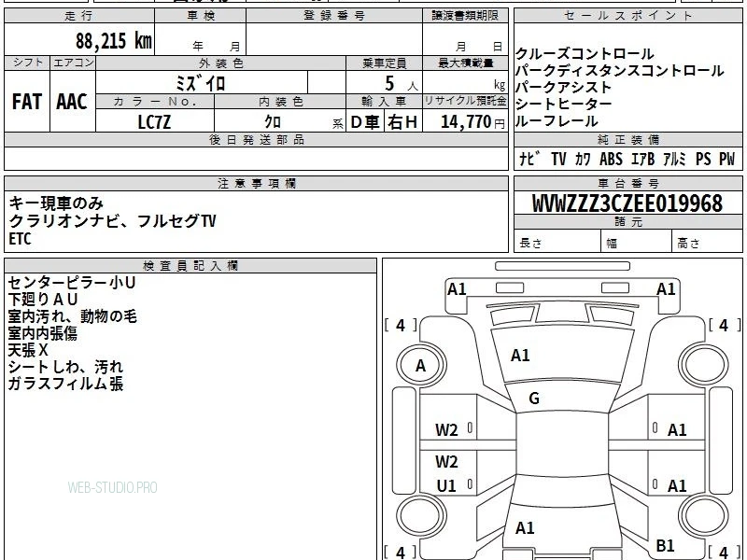
Task: Select the 右H steering value
Action: [x=402, y=122]
